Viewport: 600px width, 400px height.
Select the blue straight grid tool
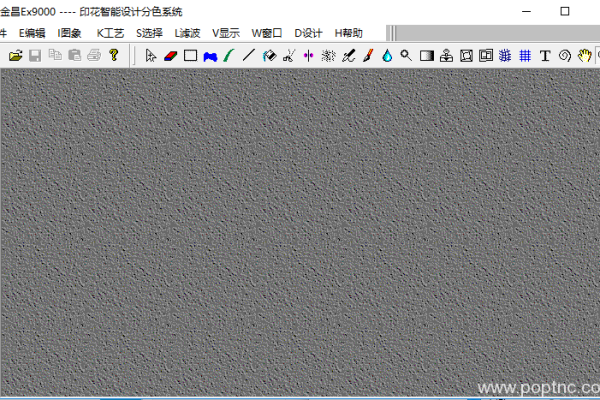tap(525, 56)
